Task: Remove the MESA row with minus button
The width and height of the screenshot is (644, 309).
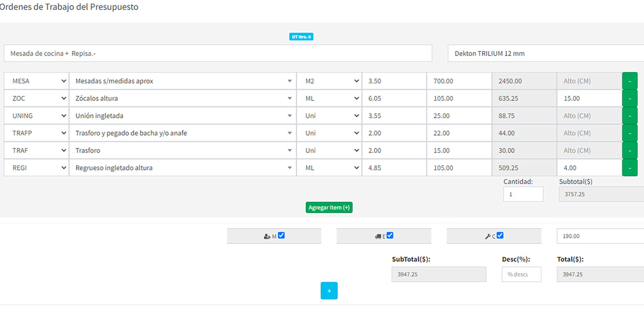Action: click(629, 81)
